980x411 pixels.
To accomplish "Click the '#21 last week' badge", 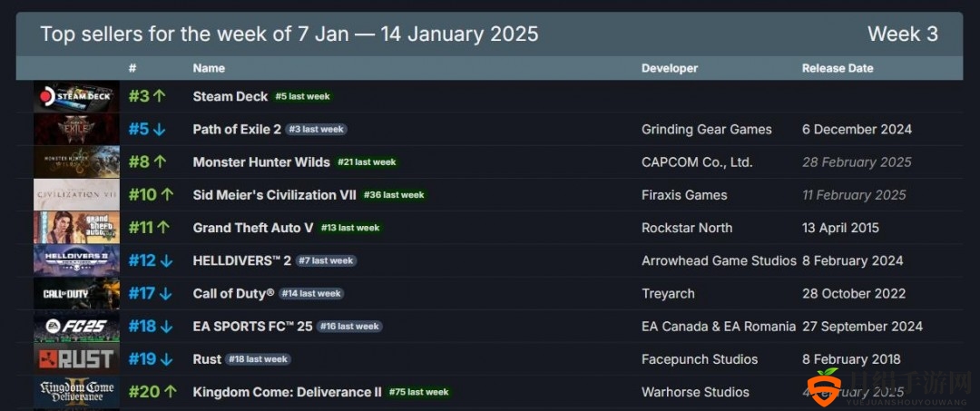I will click(x=367, y=162).
